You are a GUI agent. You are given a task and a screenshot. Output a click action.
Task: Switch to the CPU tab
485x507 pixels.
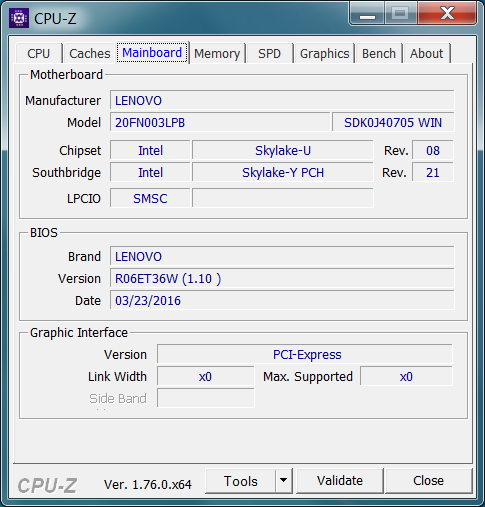tap(39, 53)
